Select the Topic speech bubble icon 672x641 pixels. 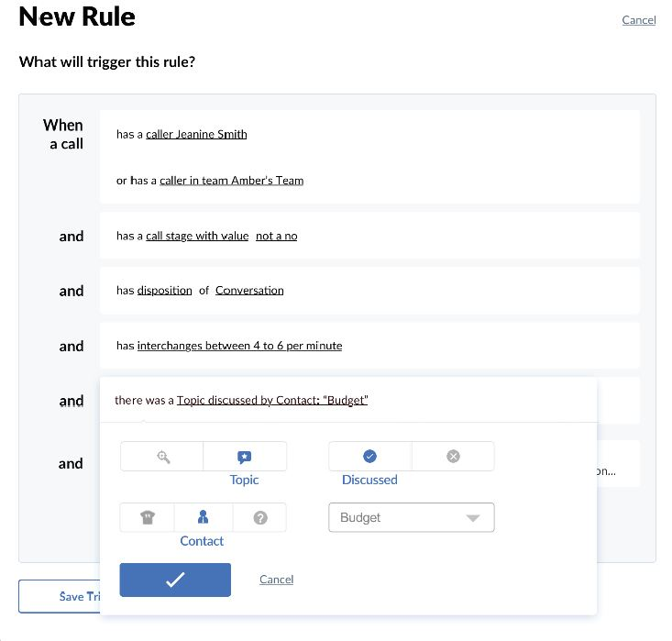pyautogui.click(x=245, y=457)
